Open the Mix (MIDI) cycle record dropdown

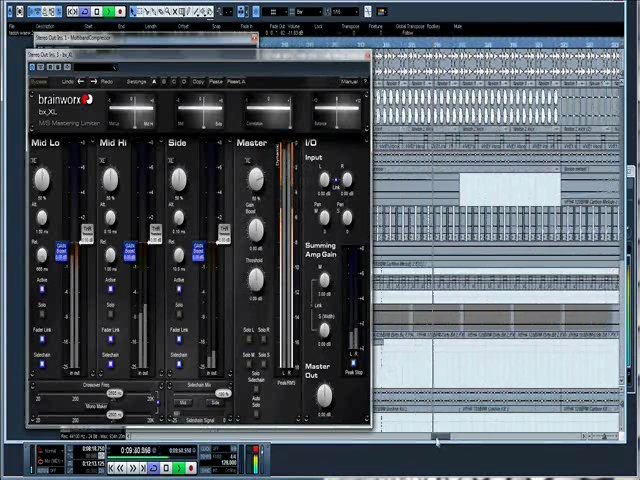point(53,461)
